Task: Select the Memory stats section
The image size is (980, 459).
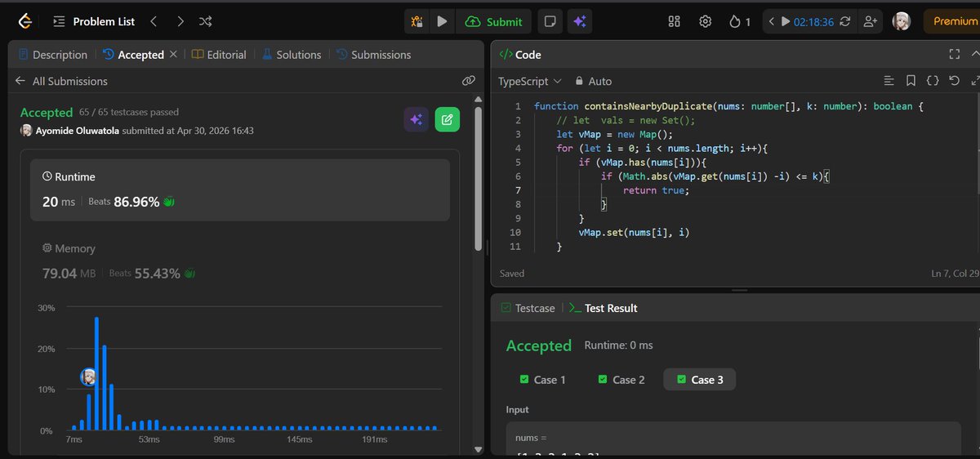Action: coord(240,261)
